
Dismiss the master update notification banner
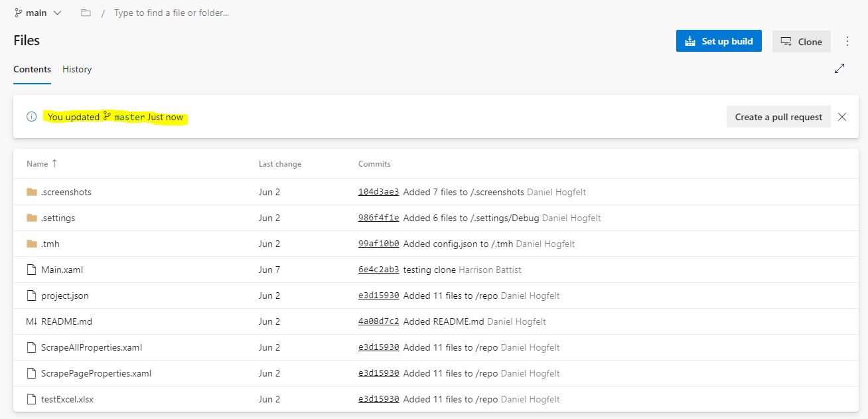click(x=841, y=116)
